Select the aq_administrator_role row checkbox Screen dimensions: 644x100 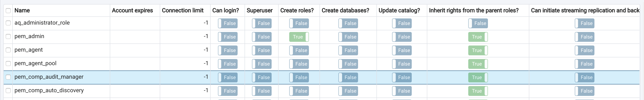(x=8, y=23)
